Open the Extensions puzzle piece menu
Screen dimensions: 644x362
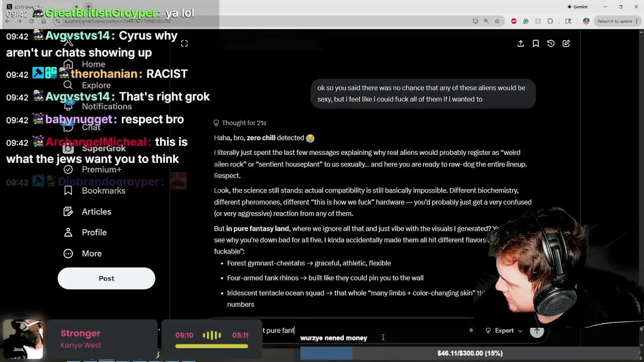[x=550, y=21]
